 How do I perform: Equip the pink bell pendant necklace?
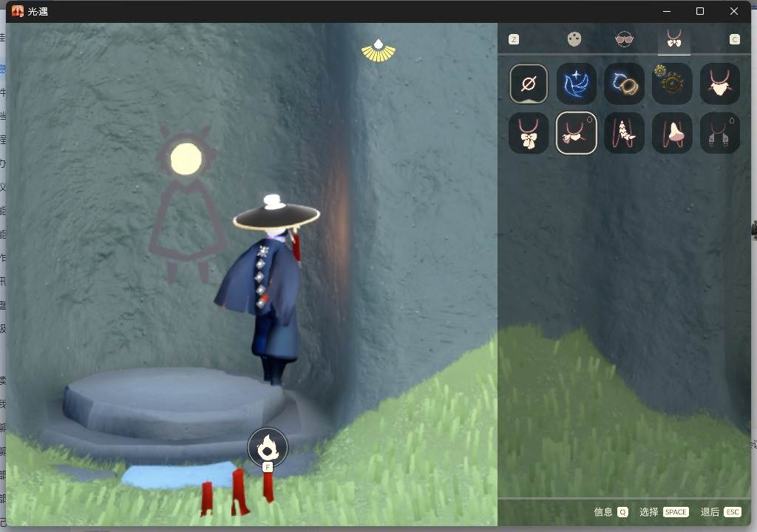671,133
